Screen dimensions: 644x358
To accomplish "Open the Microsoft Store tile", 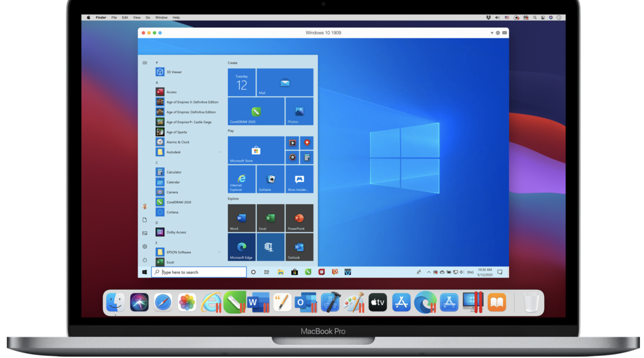I will [256, 150].
